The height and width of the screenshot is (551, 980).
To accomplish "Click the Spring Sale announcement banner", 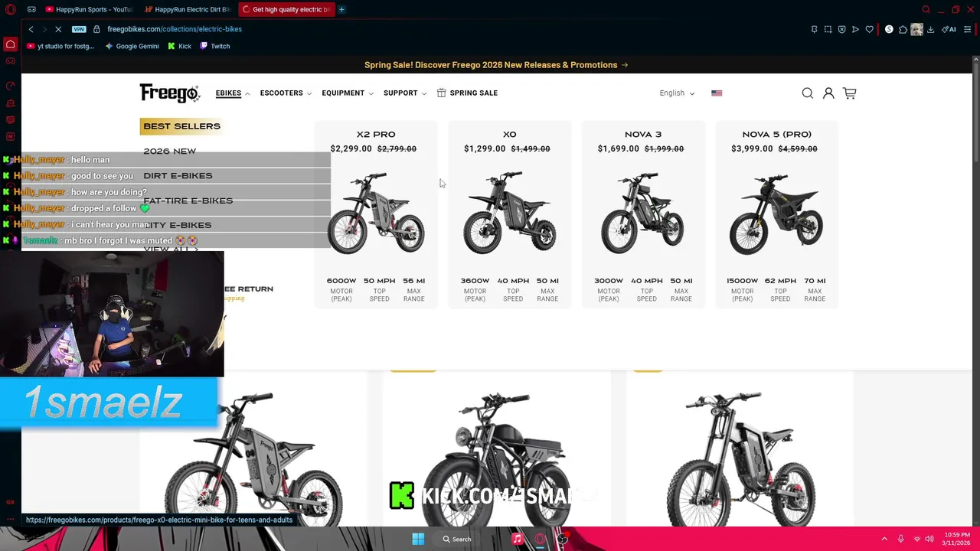I will click(496, 65).
